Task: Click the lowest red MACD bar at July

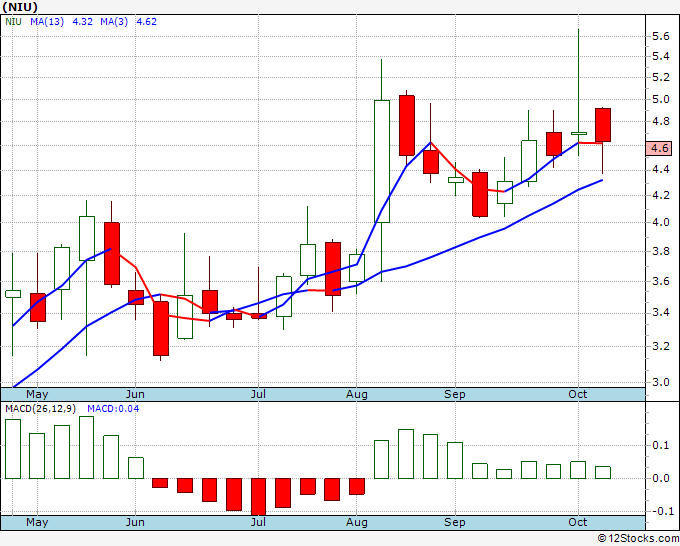Action: pyautogui.click(x=258, y=497)
